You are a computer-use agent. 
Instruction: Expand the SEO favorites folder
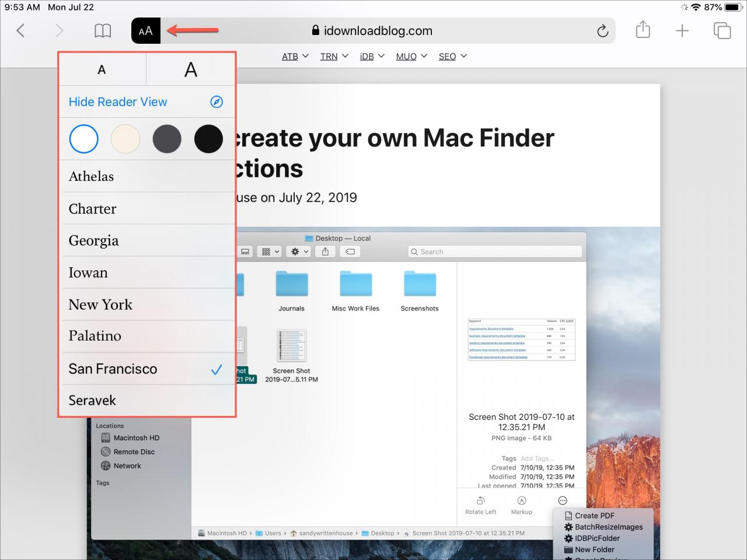pos(453,56)
